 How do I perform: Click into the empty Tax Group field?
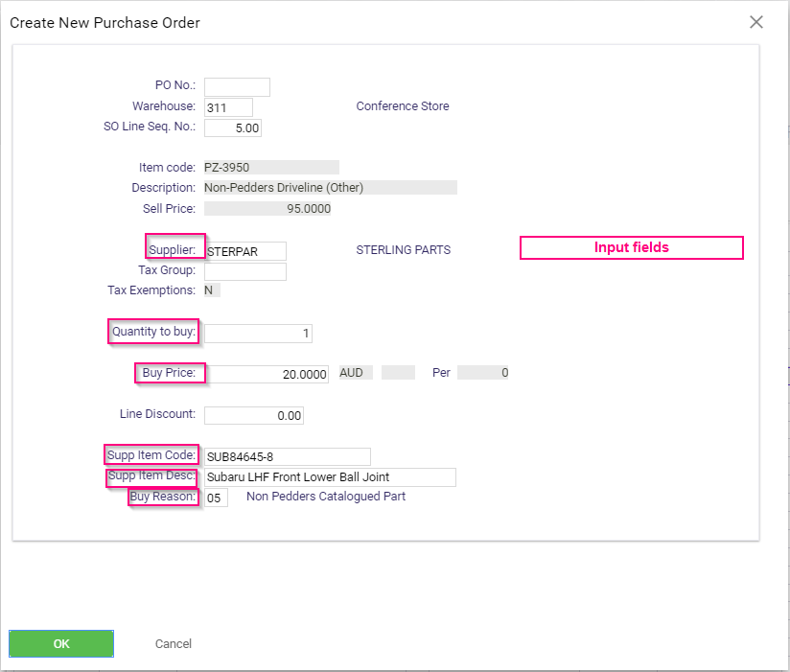(x=245, y=271)
